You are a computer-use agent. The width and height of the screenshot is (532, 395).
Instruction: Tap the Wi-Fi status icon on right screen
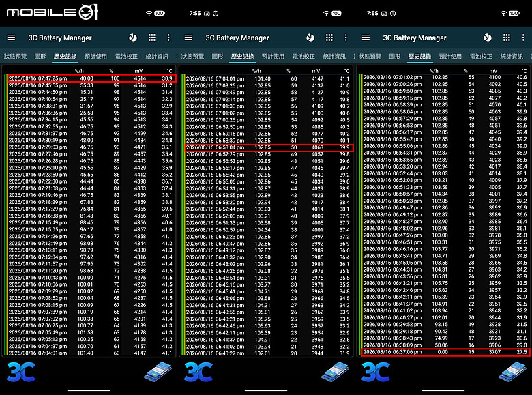(x=503, y=13)
